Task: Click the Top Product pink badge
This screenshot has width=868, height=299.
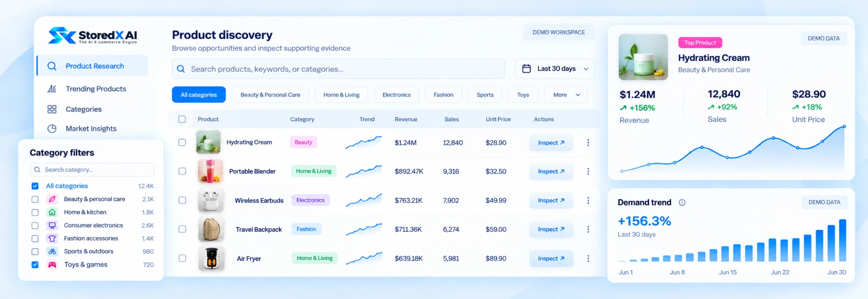Action: [700, 43]
